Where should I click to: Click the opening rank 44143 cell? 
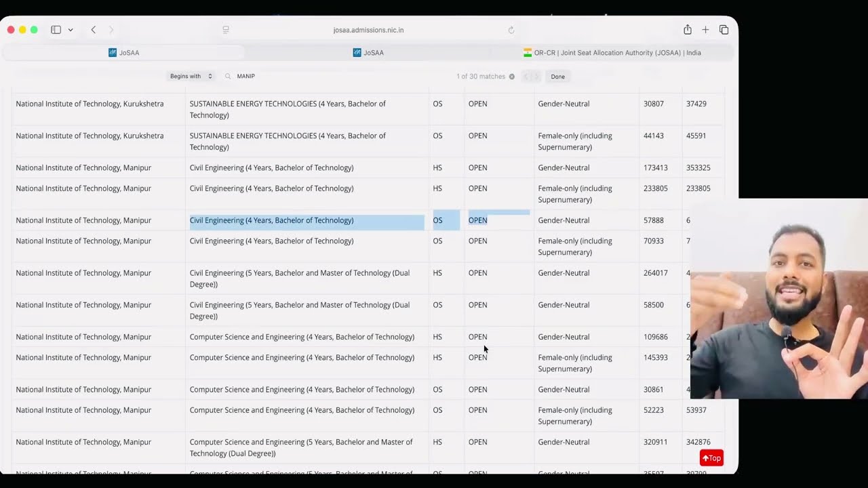click(x=654, y=136)
